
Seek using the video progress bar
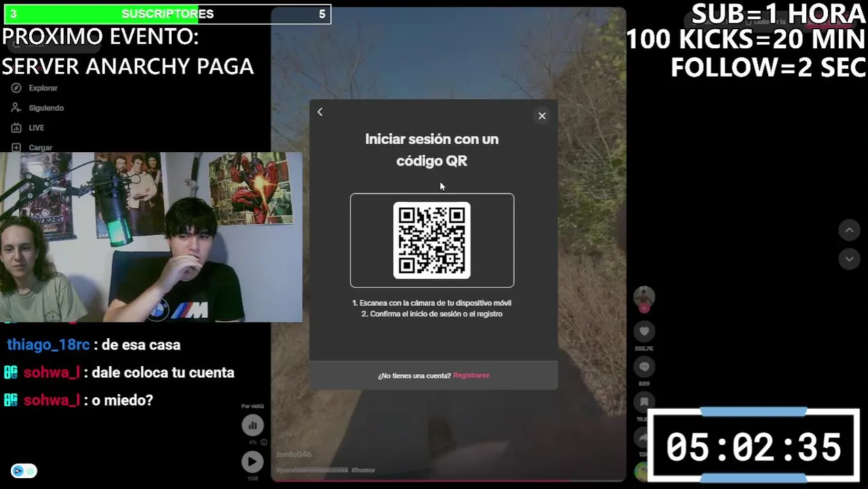point(448,481)
